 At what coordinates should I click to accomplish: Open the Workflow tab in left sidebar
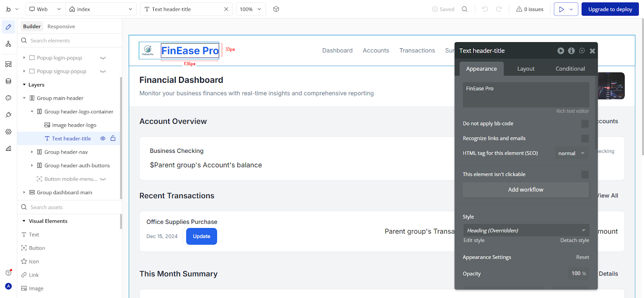click(8, 44)
